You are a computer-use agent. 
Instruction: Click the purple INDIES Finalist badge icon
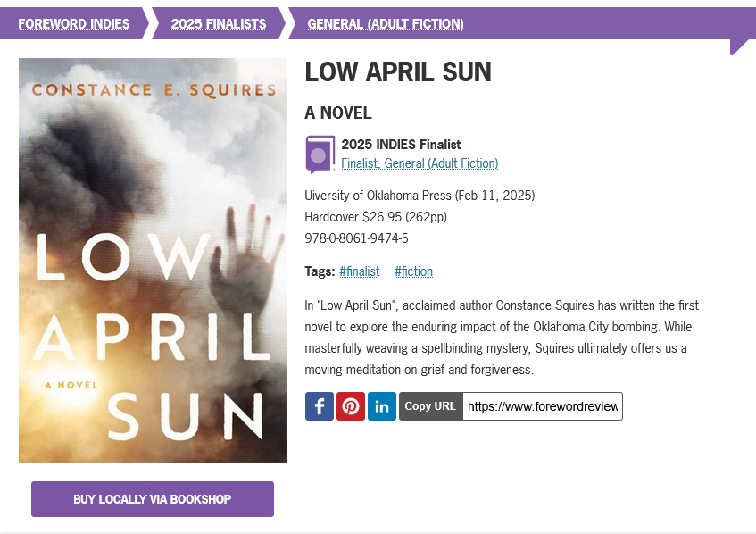pos(320,154)
